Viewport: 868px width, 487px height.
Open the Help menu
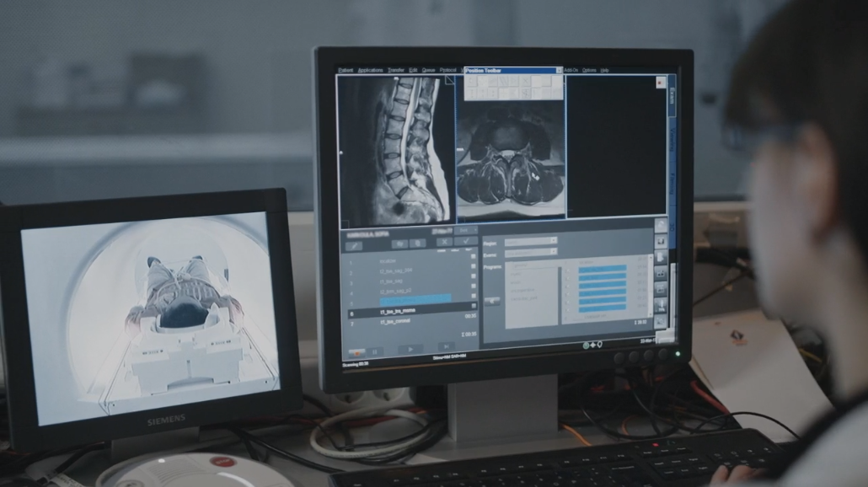tap(604, 70)
